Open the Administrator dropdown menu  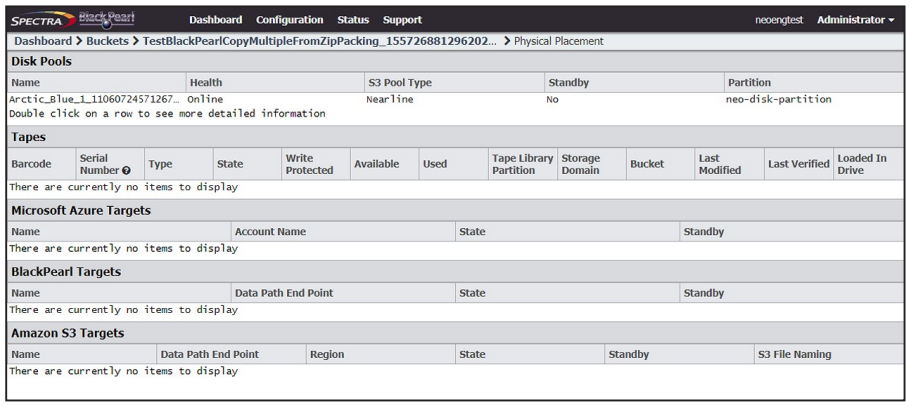pos(855,20)
